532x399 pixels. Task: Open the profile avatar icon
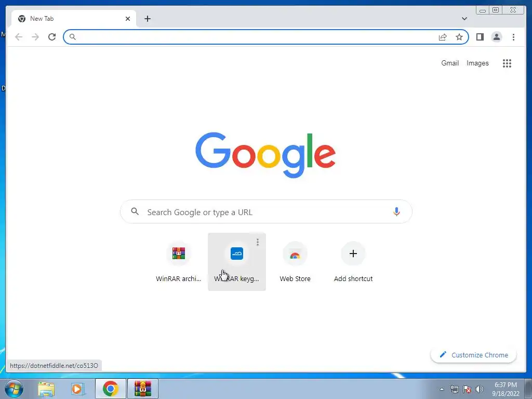click(x=497, y=37)
